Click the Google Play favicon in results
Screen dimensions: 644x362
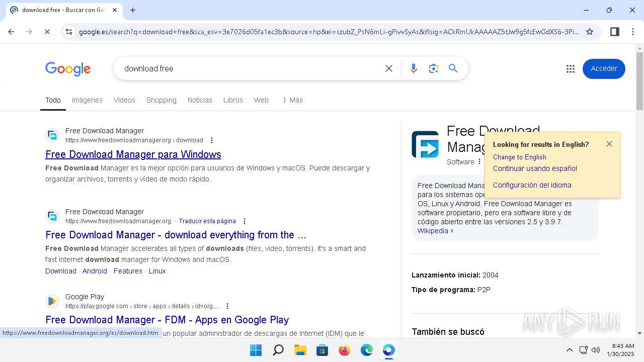52,301
